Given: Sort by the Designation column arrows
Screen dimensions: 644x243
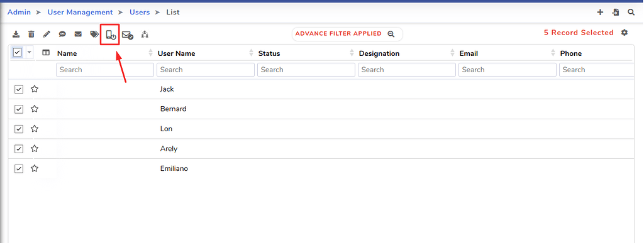Looking at the screenshot, I should click(452, 53).
